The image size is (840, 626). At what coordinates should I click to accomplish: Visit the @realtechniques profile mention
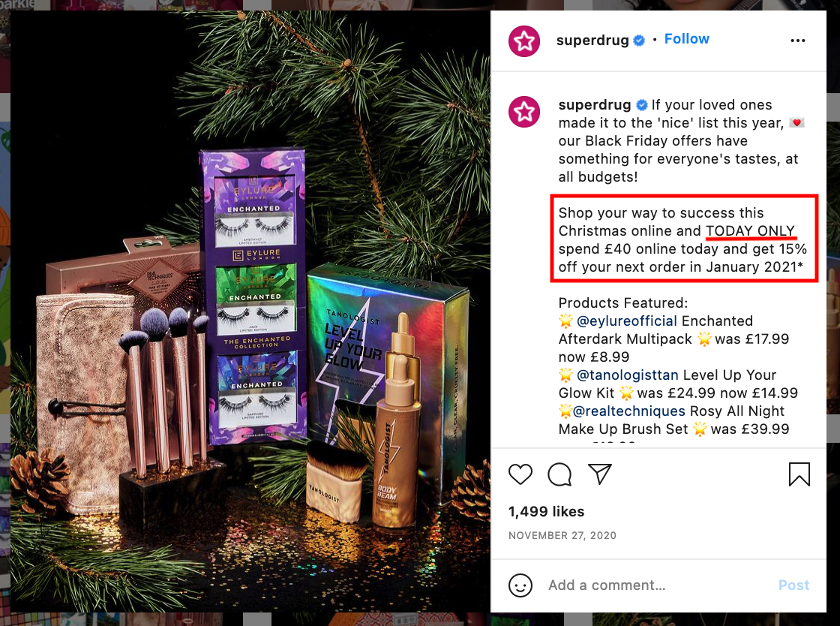(x=629, y=411)
